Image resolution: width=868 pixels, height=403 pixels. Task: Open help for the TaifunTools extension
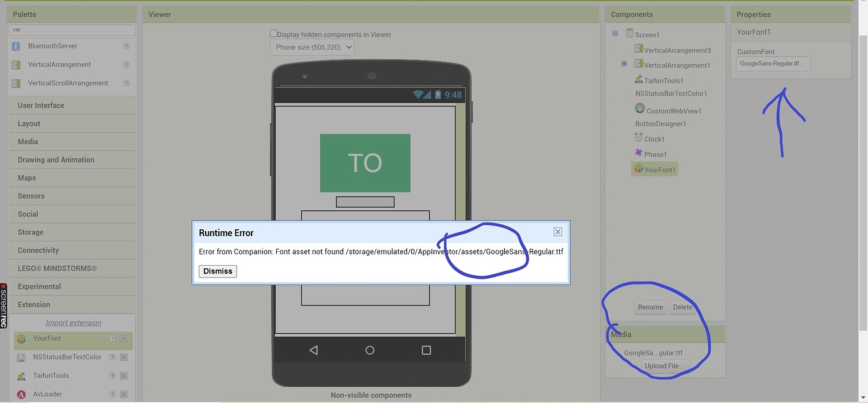112,375
